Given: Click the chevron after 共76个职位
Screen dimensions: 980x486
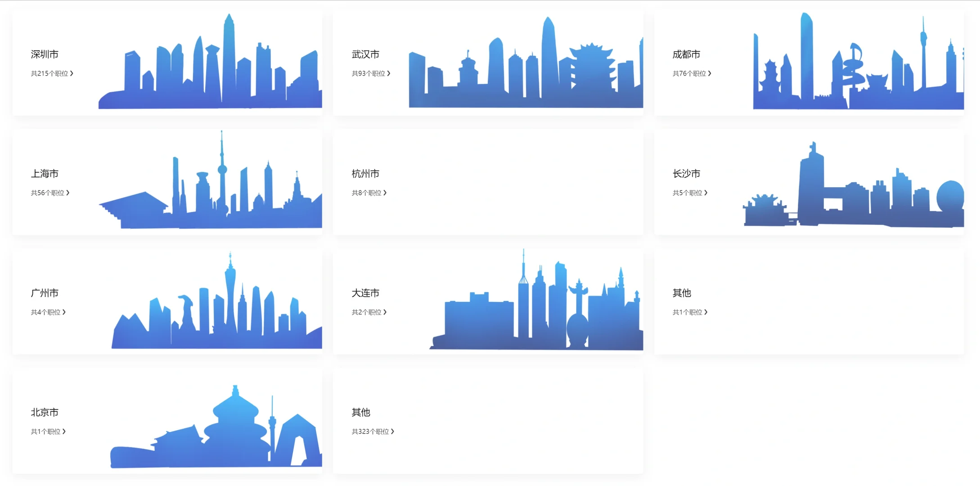Looking at the screenshot, I should 710,73.
